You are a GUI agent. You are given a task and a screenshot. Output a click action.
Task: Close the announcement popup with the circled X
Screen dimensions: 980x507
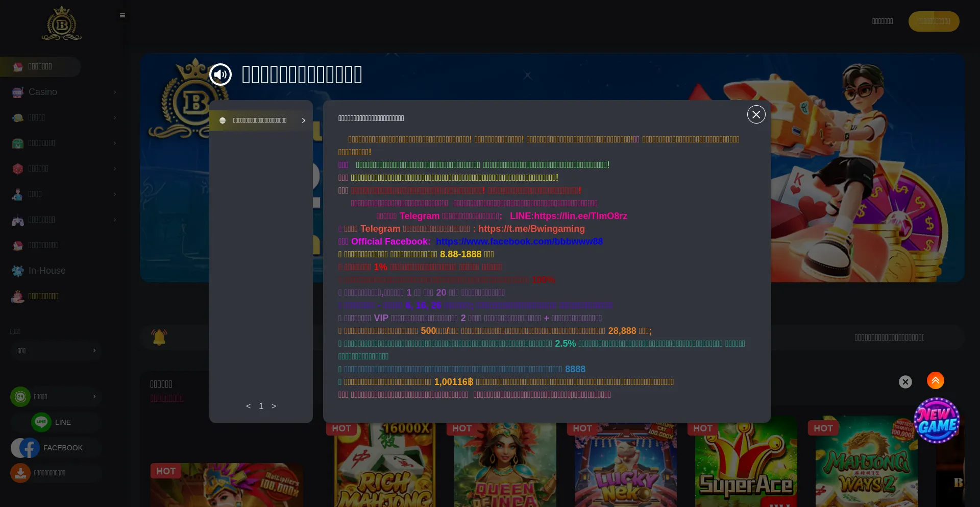756,114
